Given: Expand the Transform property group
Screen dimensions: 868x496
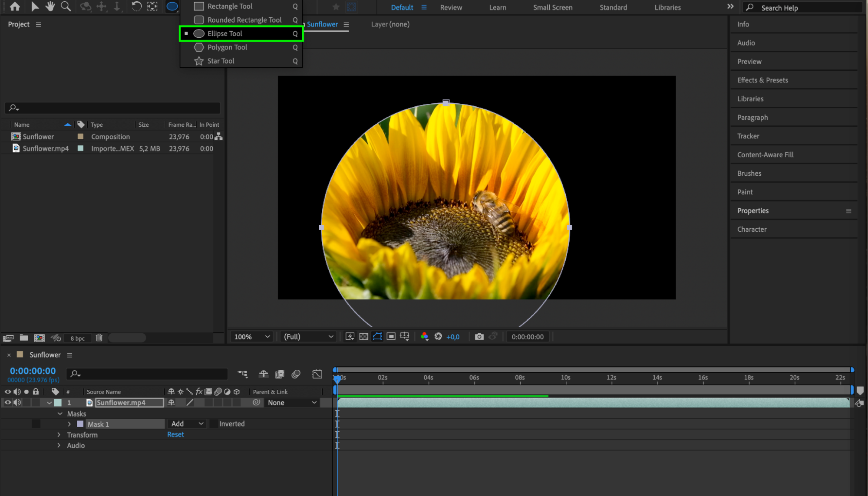Looking at the screenshot, I should point(59,435).
